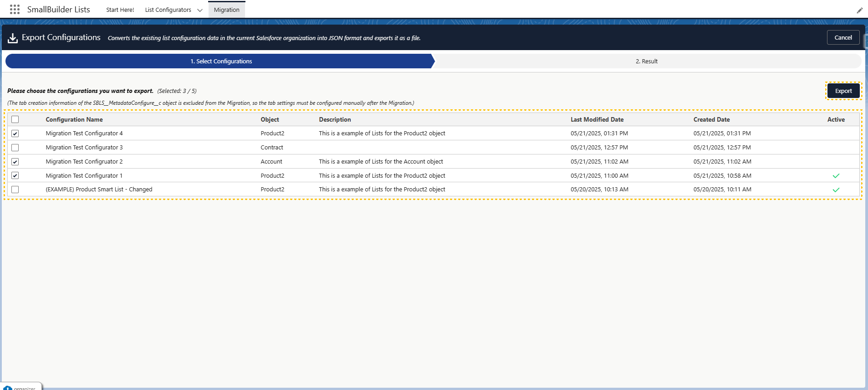
Task: Expand the List Configurators dropdown chevron
Action: [x=199, y=10]
